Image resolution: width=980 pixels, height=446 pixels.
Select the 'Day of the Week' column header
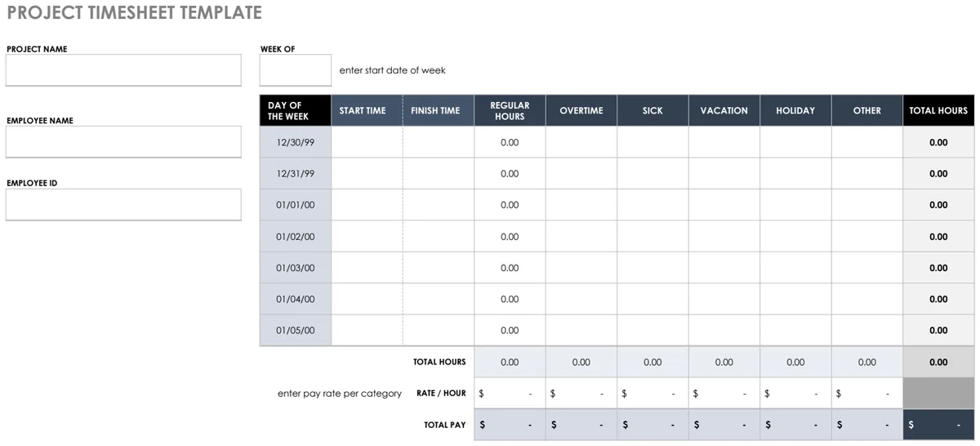(x=296, y=110)
